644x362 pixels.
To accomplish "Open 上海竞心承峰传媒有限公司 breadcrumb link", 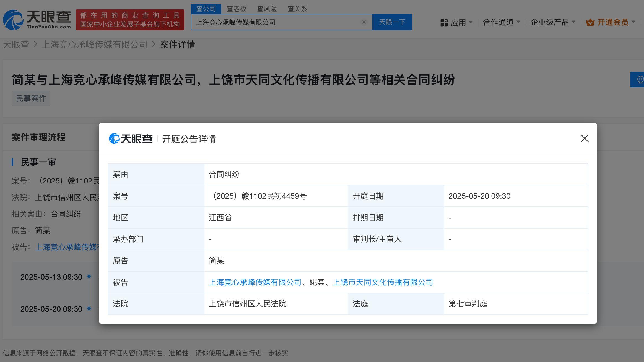I will 95,44.
